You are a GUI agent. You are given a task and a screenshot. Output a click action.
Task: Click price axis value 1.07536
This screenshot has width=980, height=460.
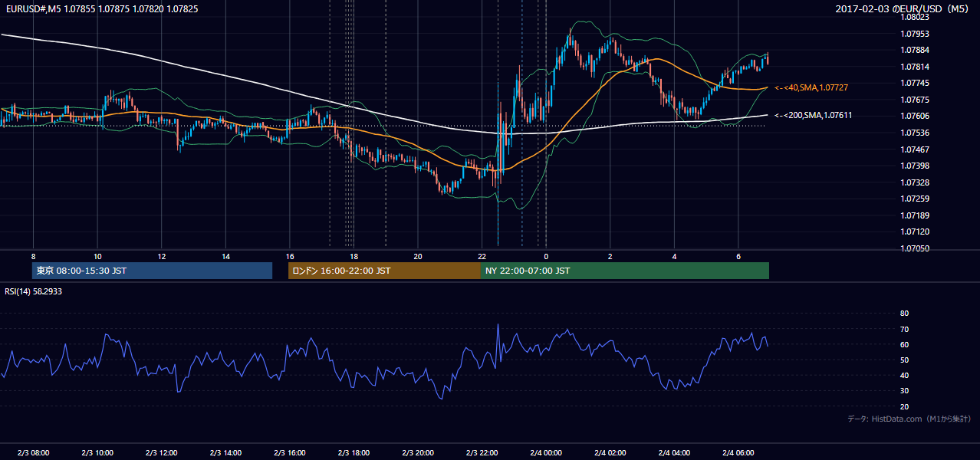tap(916, 133)
